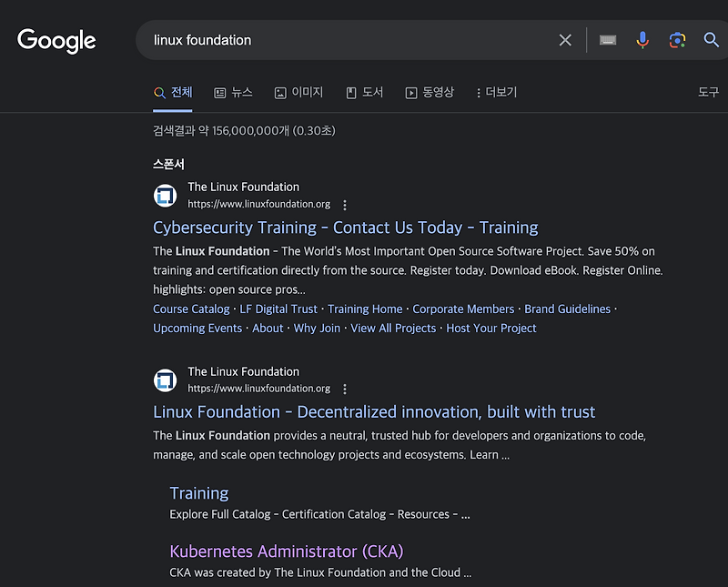Viewport: 728px width, 587px height.
Task: Clear the search box with X icon
Action: [565, 40]
